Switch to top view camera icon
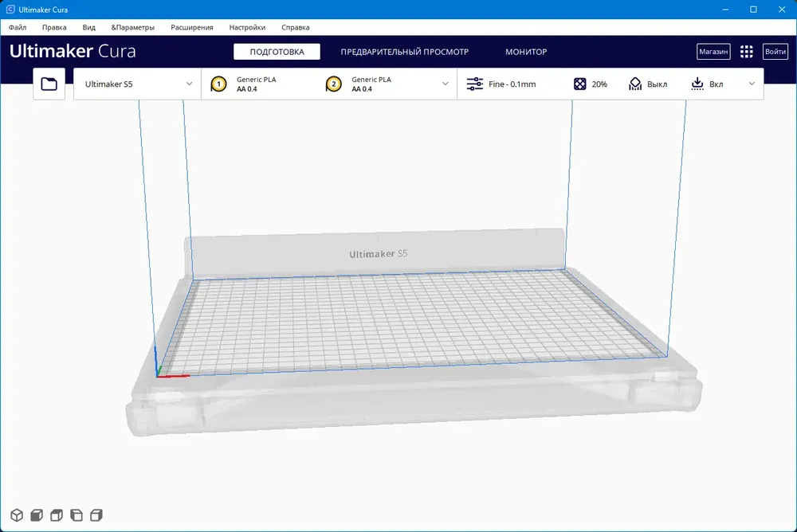The image size is (797, 532). tap(57, 515)
